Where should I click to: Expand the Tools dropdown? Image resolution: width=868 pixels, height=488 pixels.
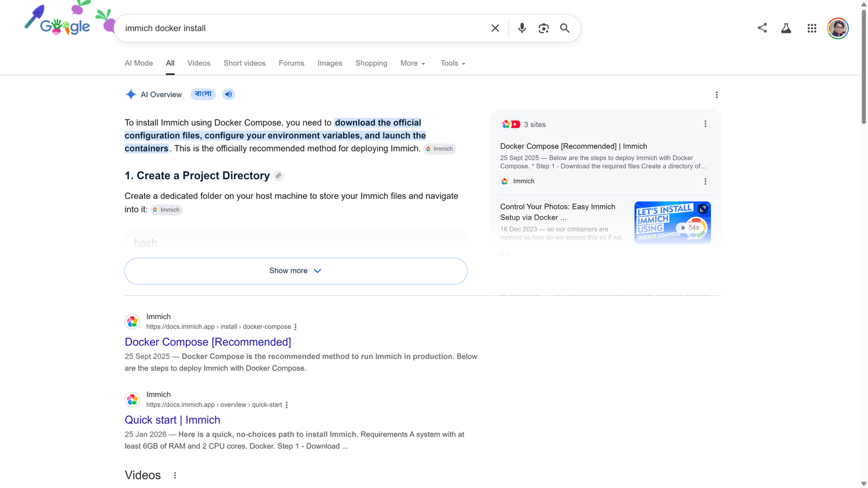pos(453,64)
